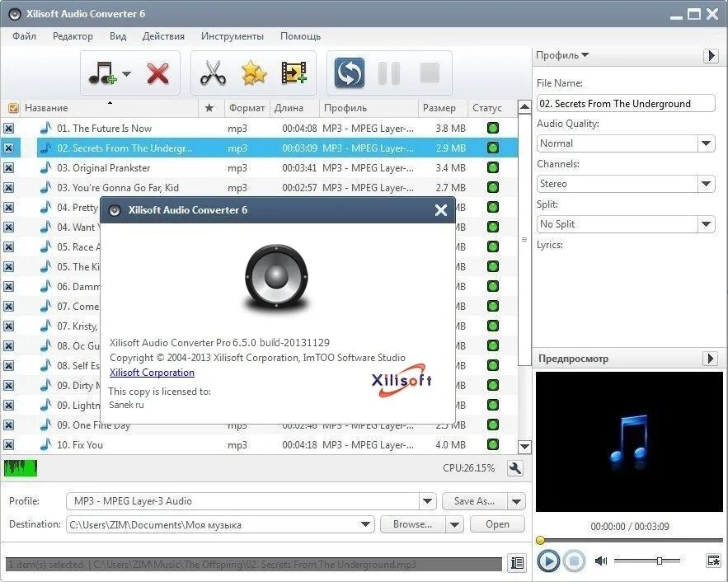Viewport: 728px width, 582px height.
Task: Toggle checkbox for 09. One Fine Day
Action: (9, 425)
